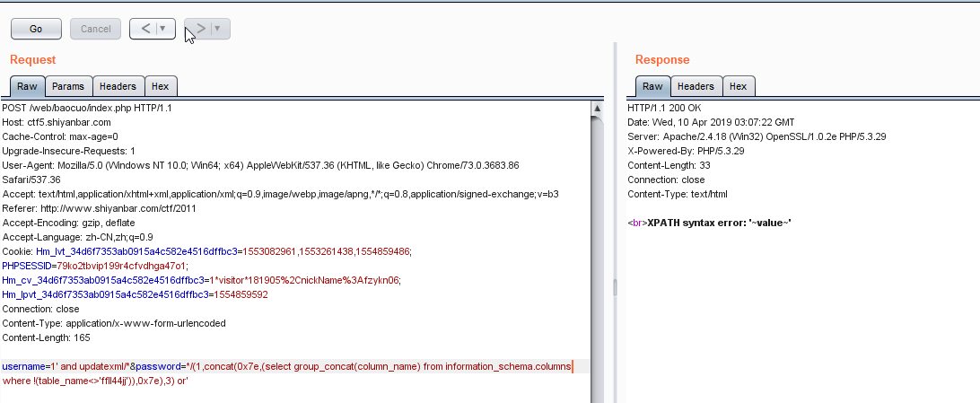Click the POST /web/baocuo/index.php request line
This screenshot has width=980, height=403.
click(x=87, y=108)
